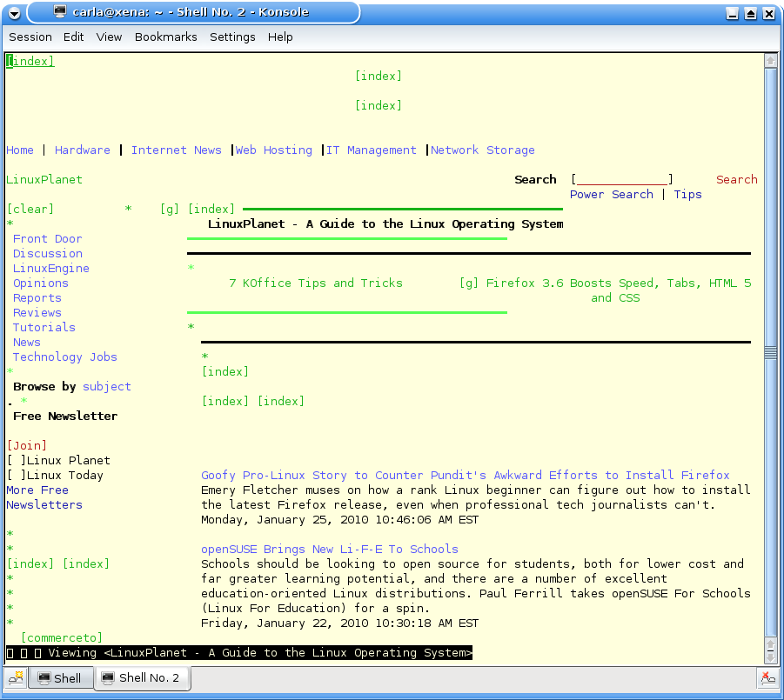Click the highlighted [index] link at top left
The height and width of the screenshot is (700, 784).
[x=30, y=61]
